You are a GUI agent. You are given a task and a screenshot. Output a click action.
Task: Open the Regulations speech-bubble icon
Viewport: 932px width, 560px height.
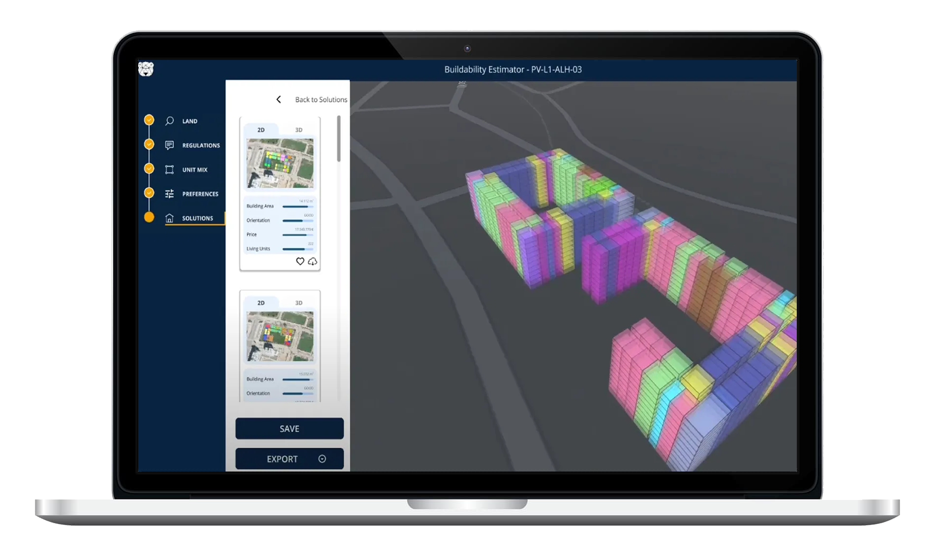tap(170, 145)
